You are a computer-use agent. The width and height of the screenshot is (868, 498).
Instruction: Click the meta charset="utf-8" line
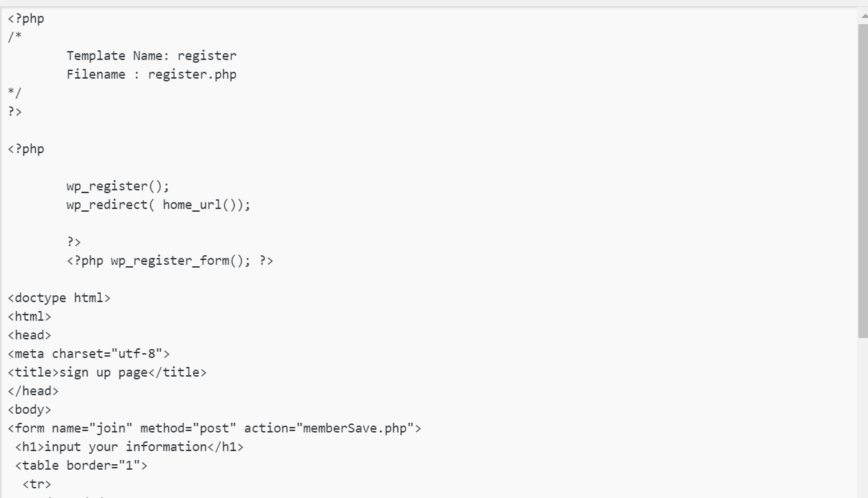click(x=89, y=354)
